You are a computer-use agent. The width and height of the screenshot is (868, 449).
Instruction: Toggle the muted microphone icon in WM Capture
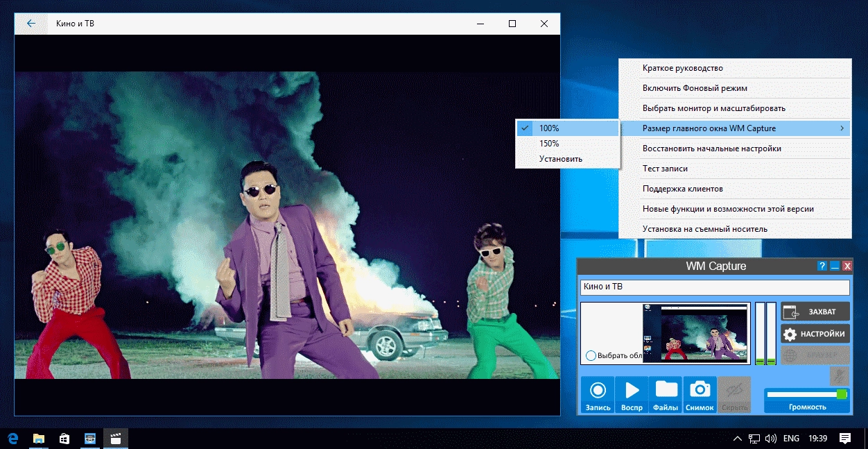pyautogui.click(x=840, y=375)
